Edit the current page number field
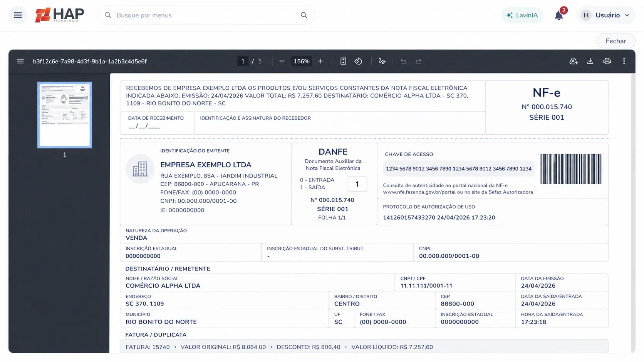Image resolution: width=644 pixels, height=362 pixels. click(243, 61)
